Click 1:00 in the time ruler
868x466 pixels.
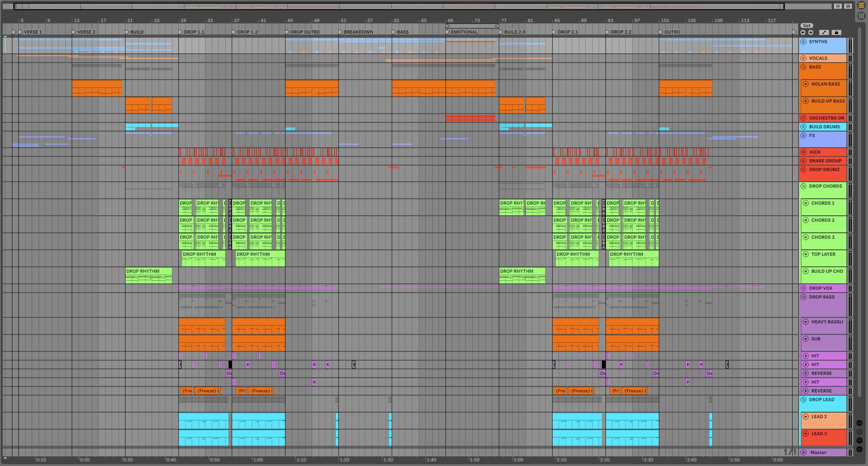(258, 460)
